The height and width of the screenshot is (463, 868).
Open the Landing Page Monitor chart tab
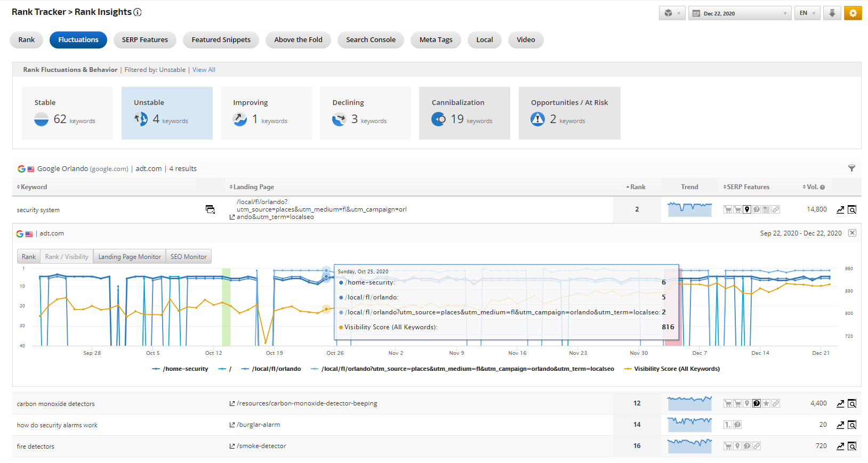(x=130, y=257)
